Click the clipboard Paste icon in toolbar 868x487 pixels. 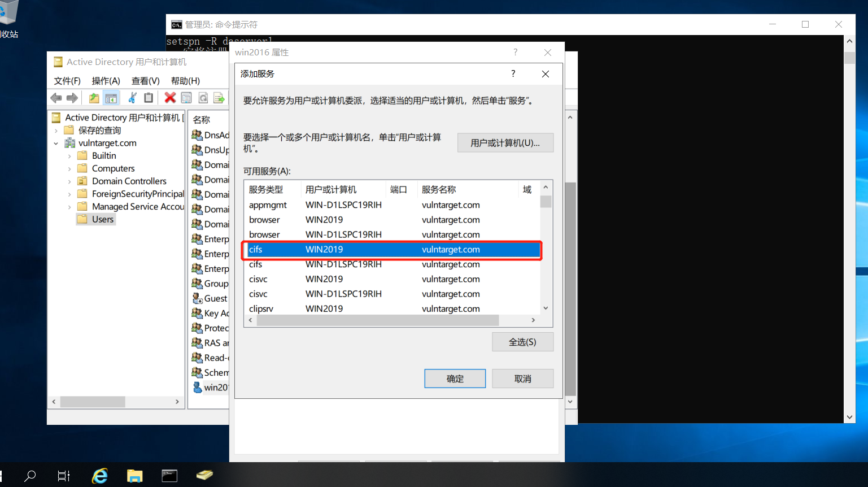pos(149,98)
